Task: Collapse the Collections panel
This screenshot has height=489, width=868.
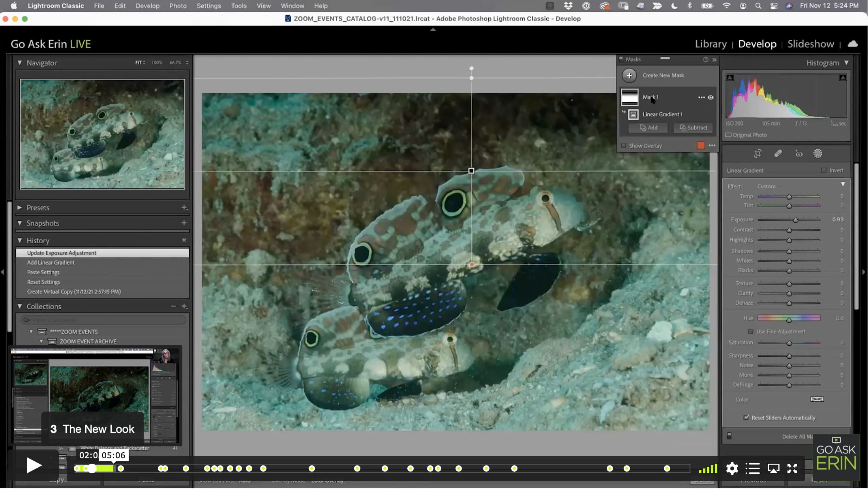Action: click(19, 307)
